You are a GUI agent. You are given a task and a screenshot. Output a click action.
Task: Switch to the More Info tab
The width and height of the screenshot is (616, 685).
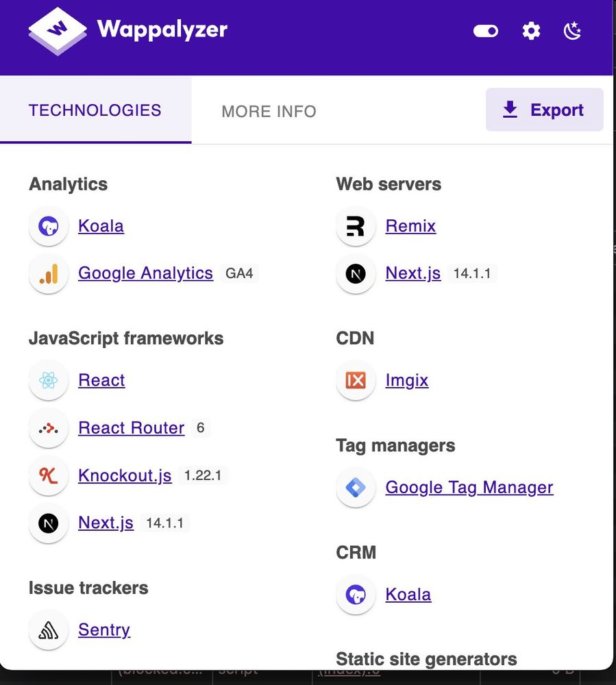(269, 112)
